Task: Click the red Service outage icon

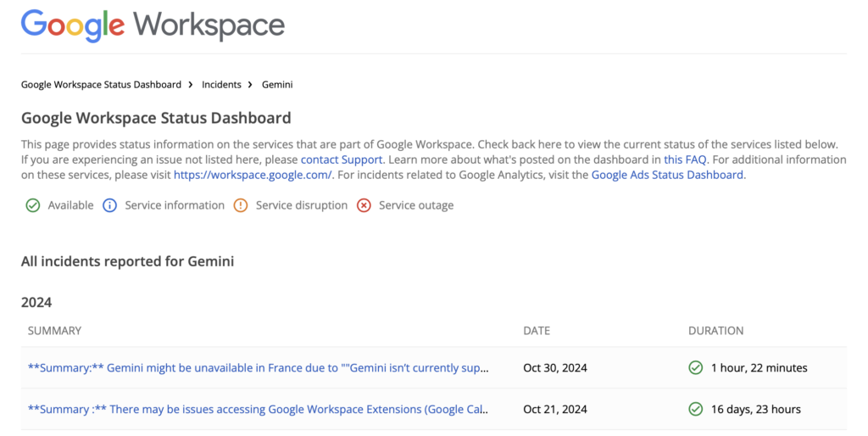Action: click(x=364, y=205)
